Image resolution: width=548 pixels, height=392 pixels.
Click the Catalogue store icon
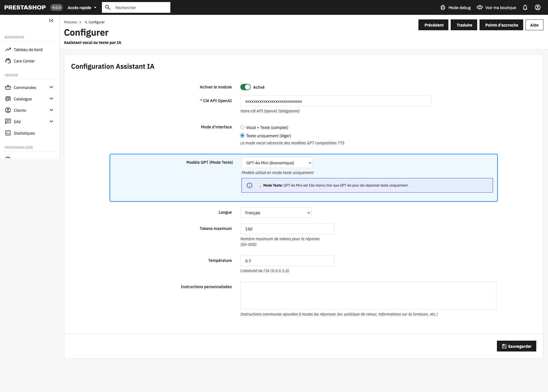click(x=8, y=99)
